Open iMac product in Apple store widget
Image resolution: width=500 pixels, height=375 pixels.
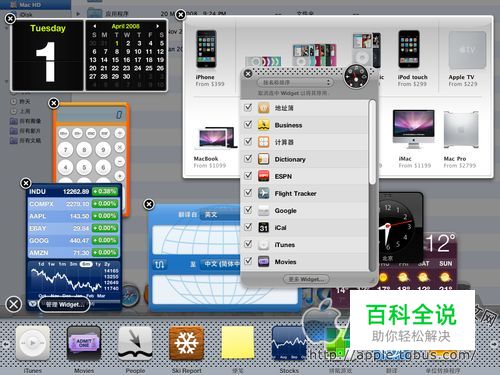coord(414,139)
